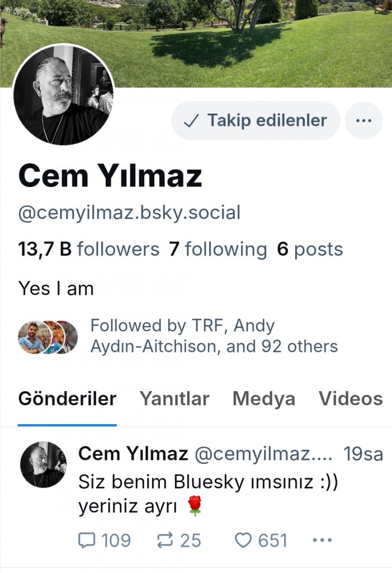Switch to the Yanıtlar tab
The image size is (392, 573).
pyautogui.click(x=174, y=398)
